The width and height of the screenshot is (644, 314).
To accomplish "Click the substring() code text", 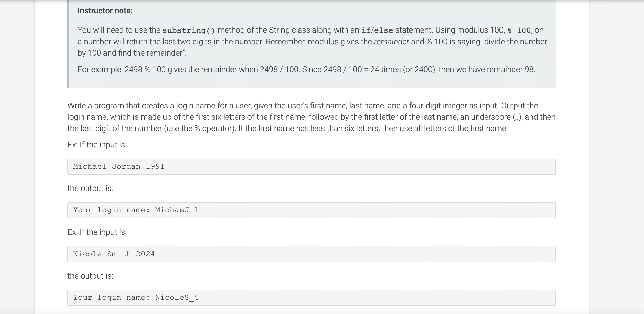I will (x=189, y=30).
